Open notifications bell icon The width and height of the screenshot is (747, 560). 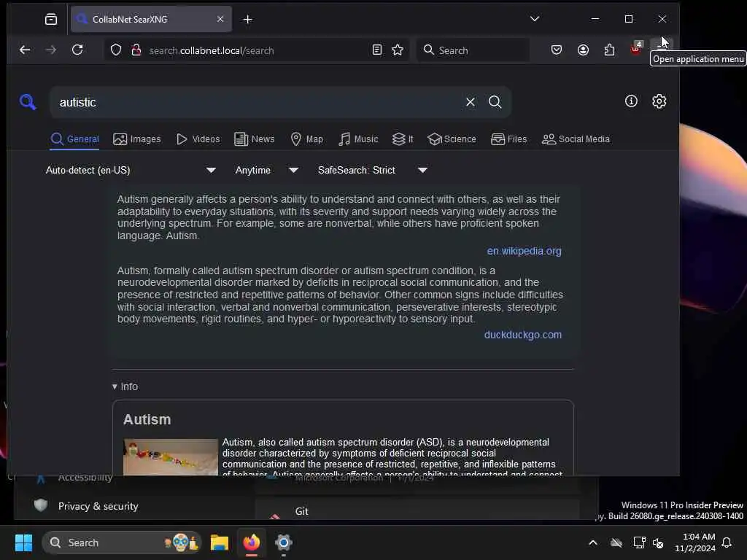(727, 542)
